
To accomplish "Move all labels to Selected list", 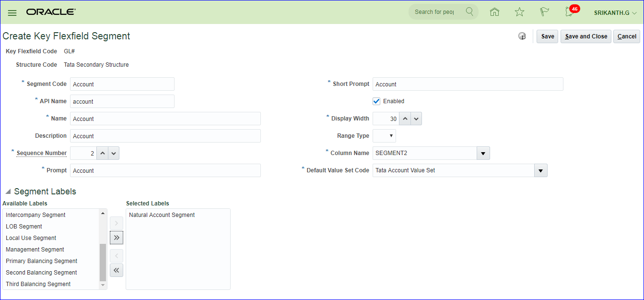I will 117,238.
